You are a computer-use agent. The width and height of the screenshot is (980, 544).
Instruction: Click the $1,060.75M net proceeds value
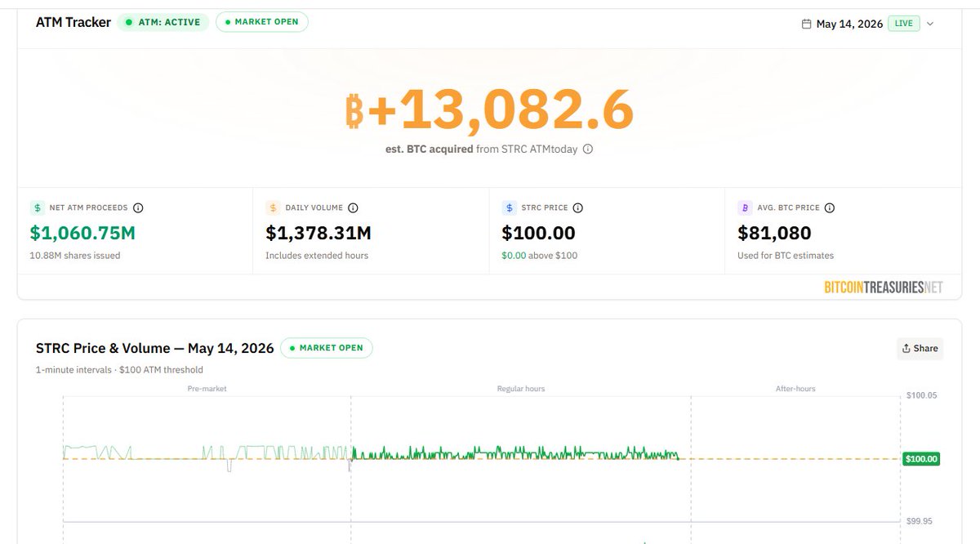(82, 233)
